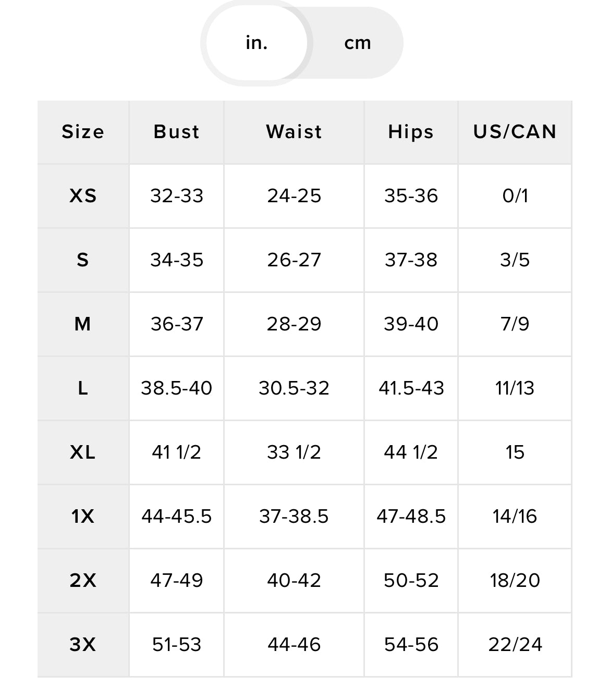The height and width of the screenshot is (700, 610).
Task: Click the Waist column header
Action: [x=294, y=132]
